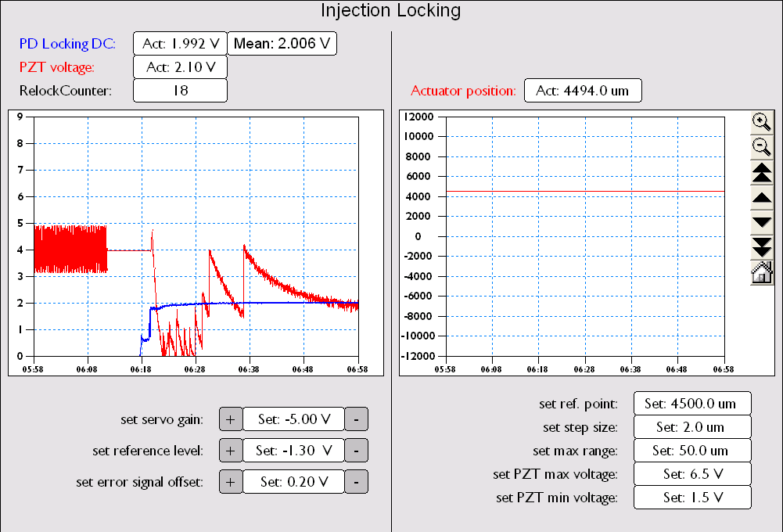Increase reference level with plus button
783x532 pixels.
pyautogui.click(x=231, y=451)
